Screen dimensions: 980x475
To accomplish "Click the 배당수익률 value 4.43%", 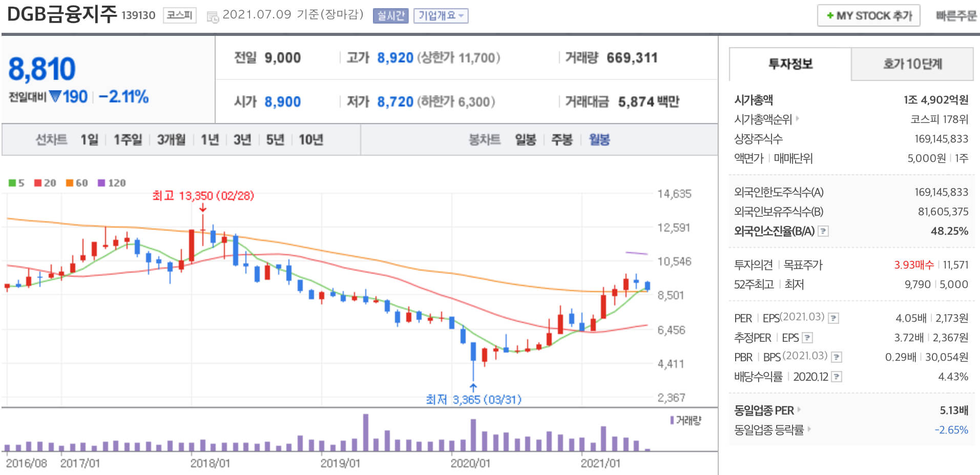I will [x=953, y=377].
